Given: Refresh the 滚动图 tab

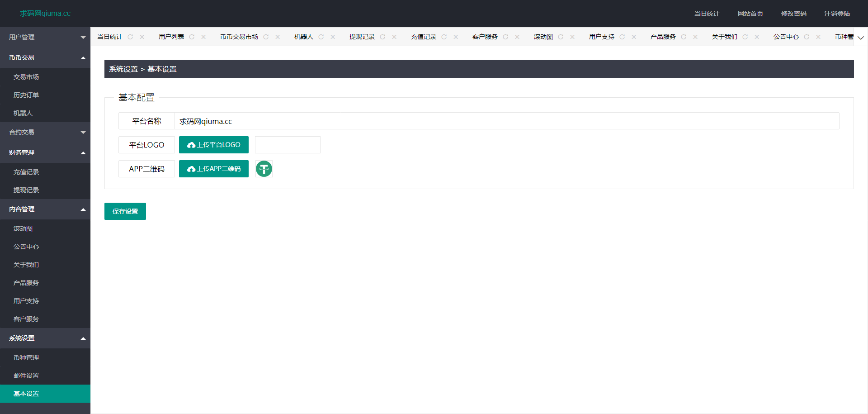Looking at the screenshot, I should coord(561,37).
